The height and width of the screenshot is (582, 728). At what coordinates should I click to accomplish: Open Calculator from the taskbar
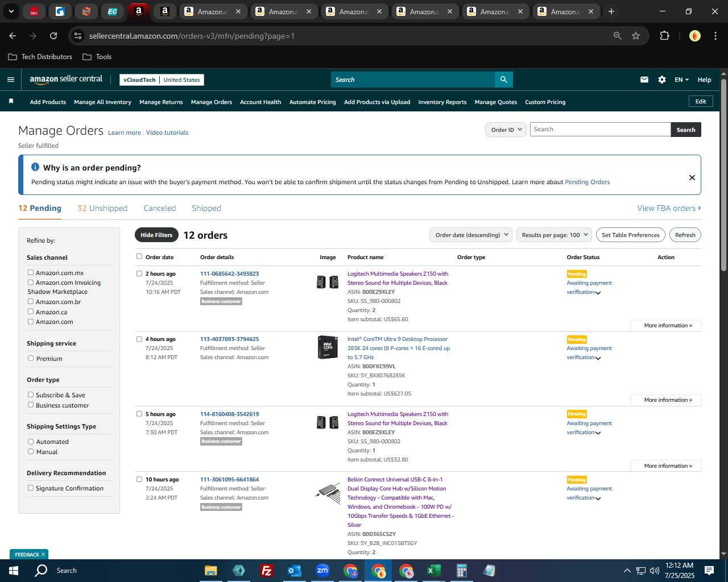[x=461, y=571]
